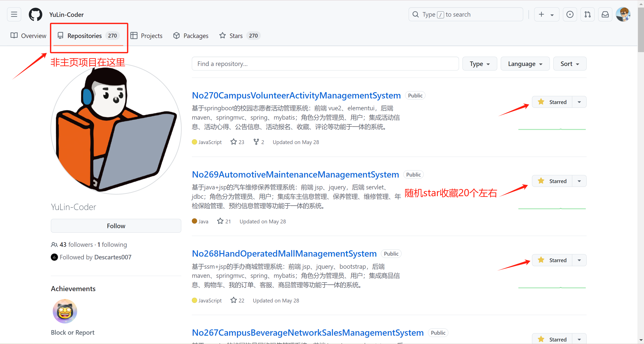Click the Public badge of No269
This screenshot has width=644, height=344.
click(413, 175)
